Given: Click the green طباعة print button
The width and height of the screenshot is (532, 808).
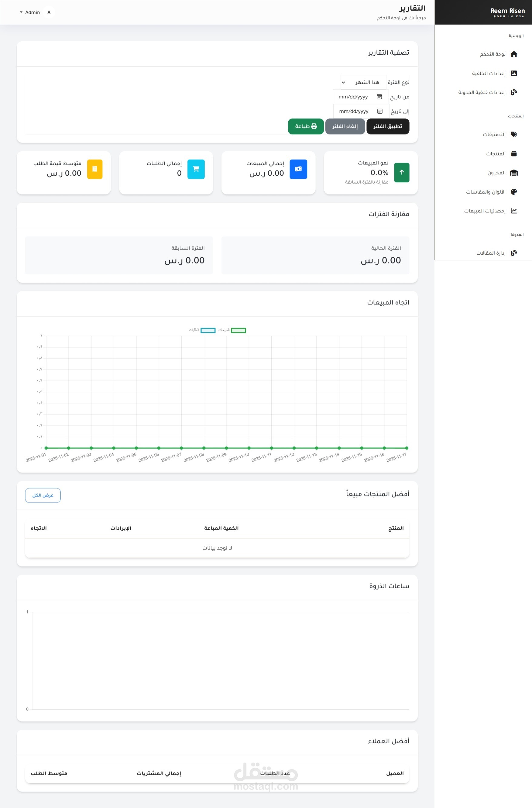Looking at the screenshot, I should click(x=306, y=126).
